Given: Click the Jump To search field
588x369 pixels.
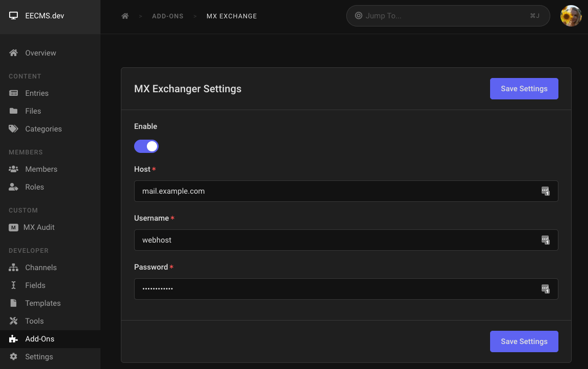Looking at the screenshot, I should [448, 16].
